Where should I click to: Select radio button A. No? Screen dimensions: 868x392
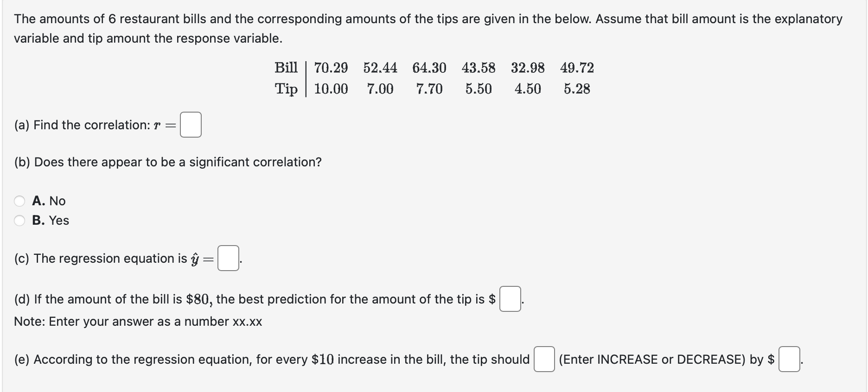pos(19,201)
